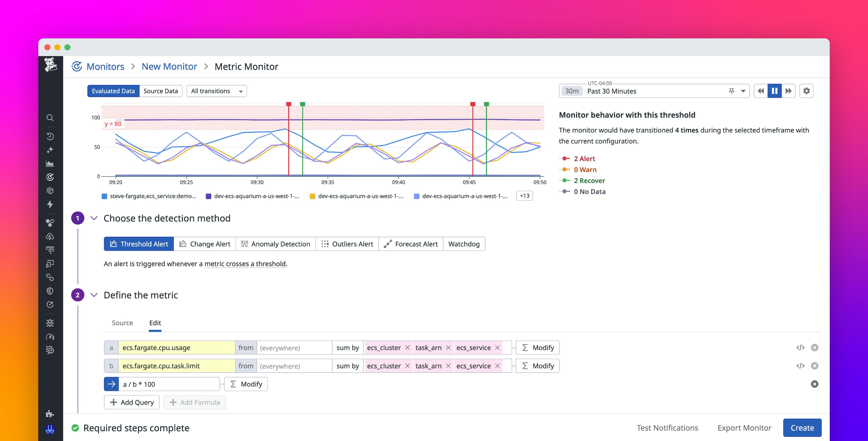Open the New Monitor breadcrumb link

(x=169, y=66)
